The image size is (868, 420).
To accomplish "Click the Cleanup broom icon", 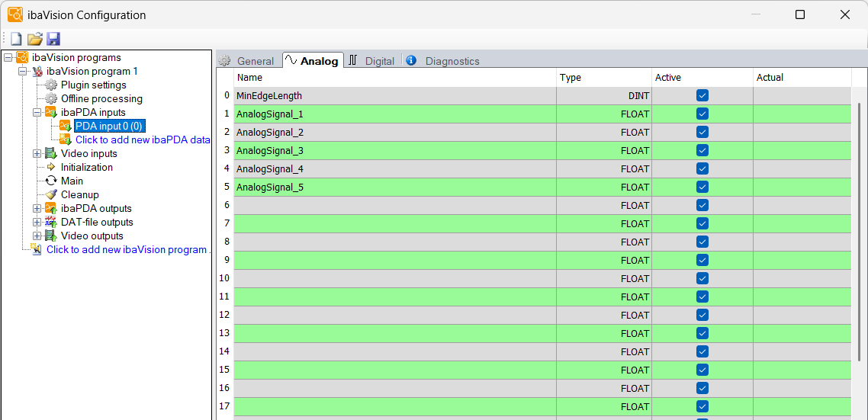I will pyautogui.click(x=51, y=194).
